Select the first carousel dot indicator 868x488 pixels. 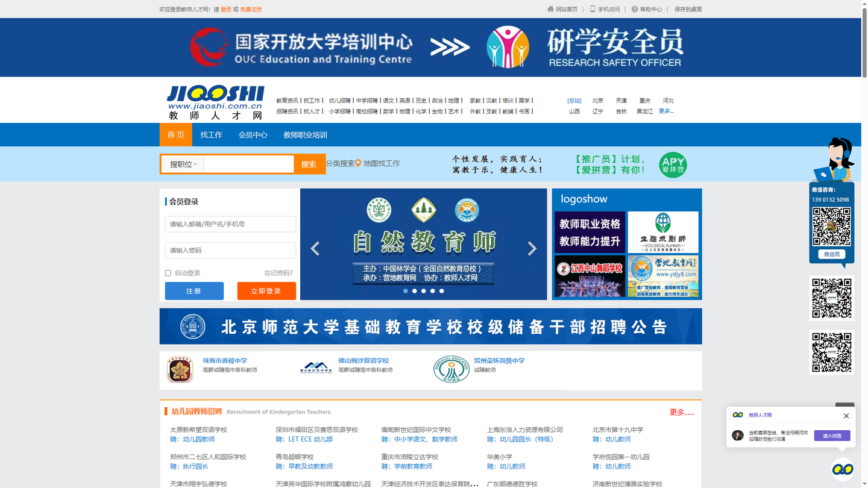tap(406, 291)
